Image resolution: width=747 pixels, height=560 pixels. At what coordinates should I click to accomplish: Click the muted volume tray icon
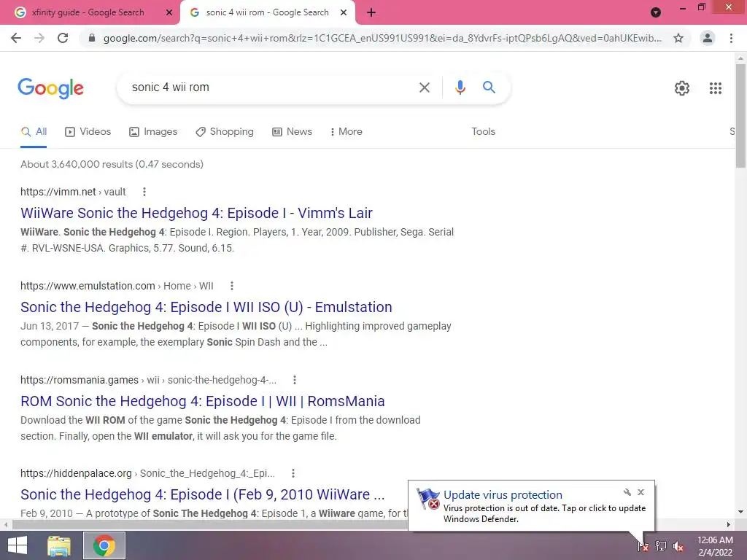678,546
